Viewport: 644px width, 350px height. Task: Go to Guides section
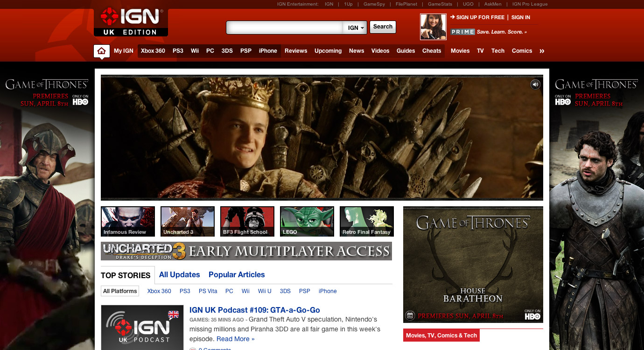406,51
